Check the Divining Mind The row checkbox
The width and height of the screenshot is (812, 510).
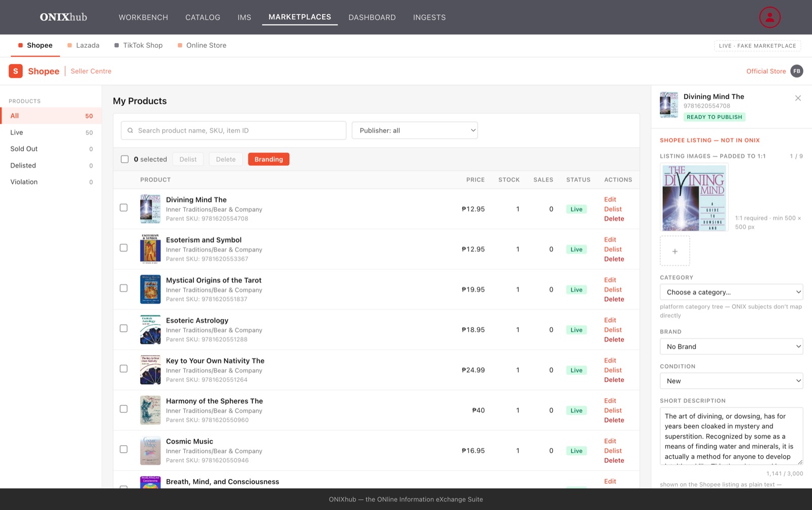[123, 207]
